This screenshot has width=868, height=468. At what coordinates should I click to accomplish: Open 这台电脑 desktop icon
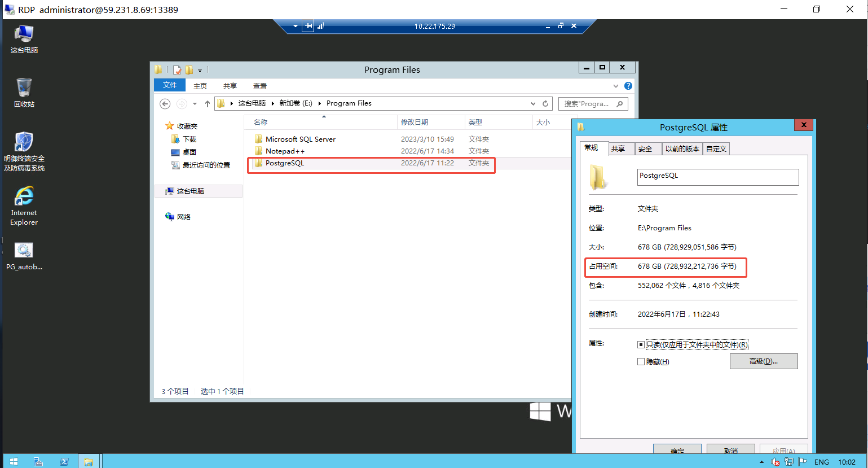24,38
